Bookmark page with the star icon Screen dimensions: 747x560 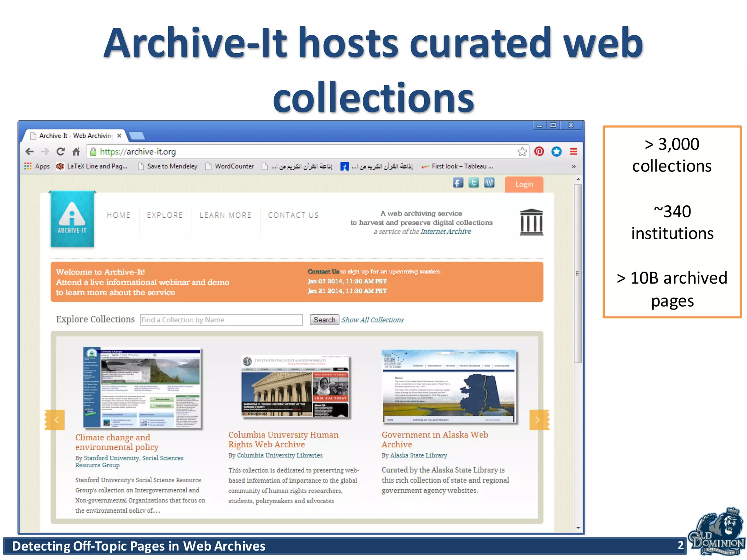[x=522, y=152]
